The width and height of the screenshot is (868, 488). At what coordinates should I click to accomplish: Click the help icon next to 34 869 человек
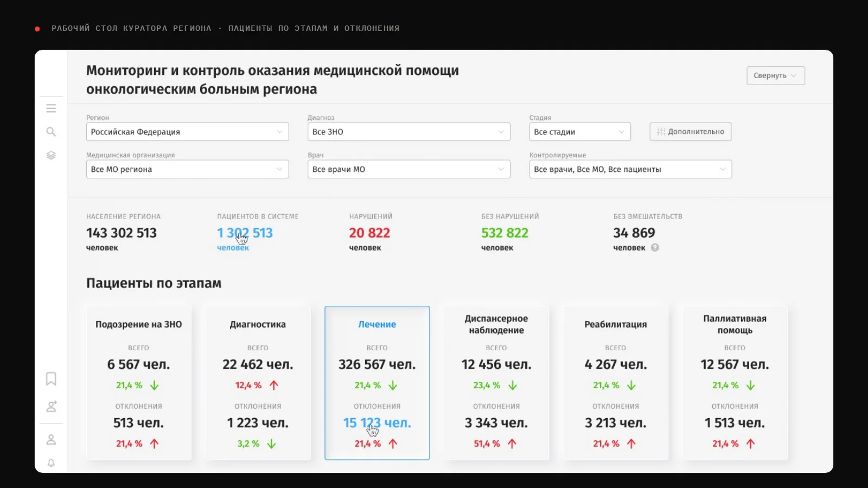(x=655, y=248)
